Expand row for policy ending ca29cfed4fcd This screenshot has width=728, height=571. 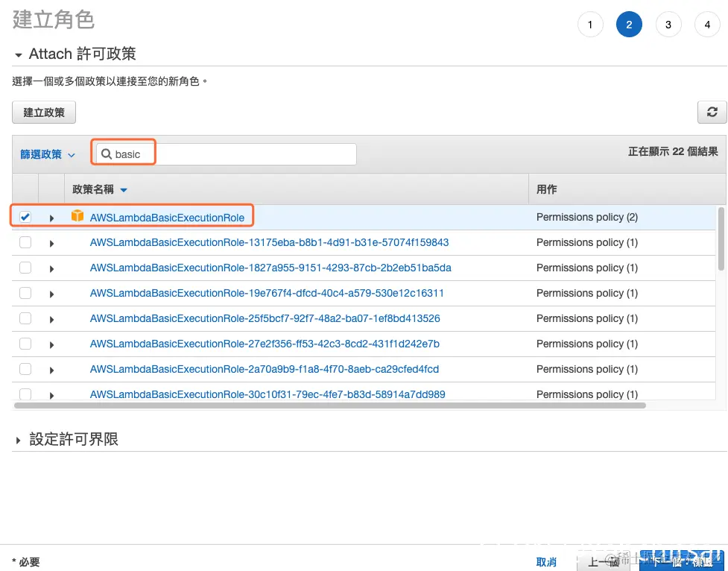(x=51, y=370)
